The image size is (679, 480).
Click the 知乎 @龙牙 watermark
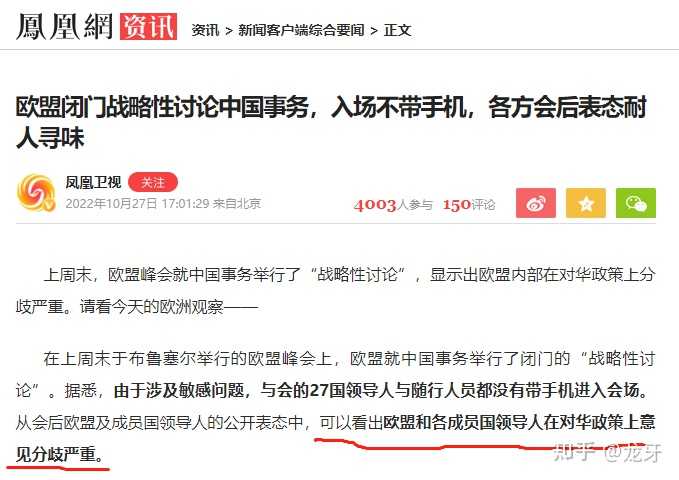pyautogui.click(x=608, y=452)
